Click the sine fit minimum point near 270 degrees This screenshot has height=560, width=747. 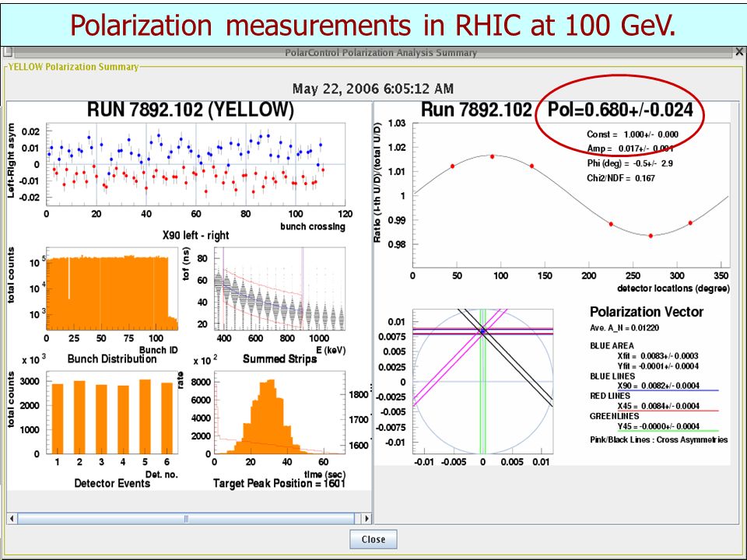click(651, 236)
